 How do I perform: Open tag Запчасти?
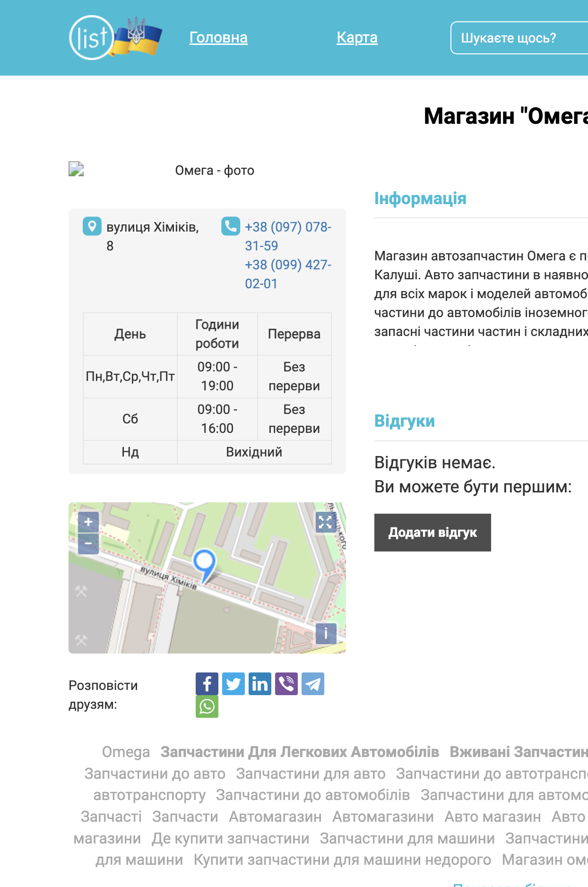tap(185, 817)
